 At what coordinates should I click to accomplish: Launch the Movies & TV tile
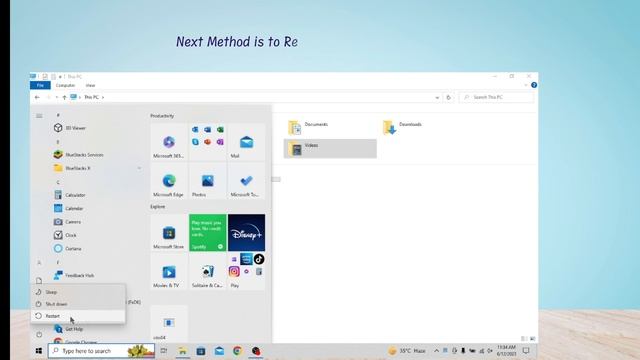click(169, 271)
